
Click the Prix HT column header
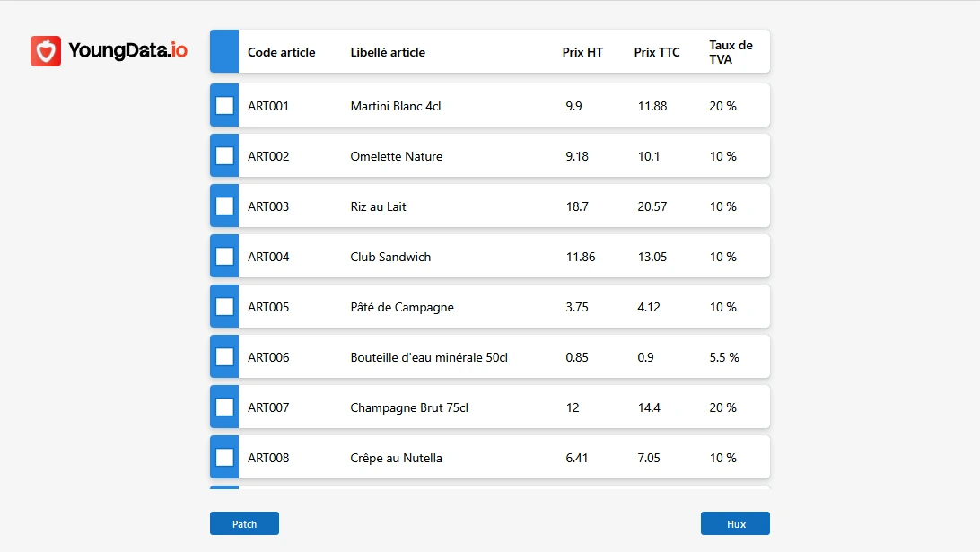[582, 53]
